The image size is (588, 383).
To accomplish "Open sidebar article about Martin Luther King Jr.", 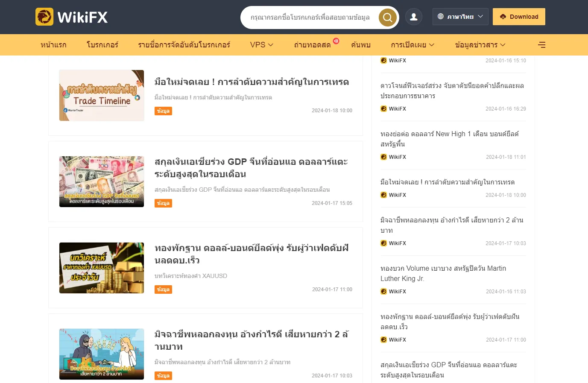I will pyautogui.click(x=443, y=273).
